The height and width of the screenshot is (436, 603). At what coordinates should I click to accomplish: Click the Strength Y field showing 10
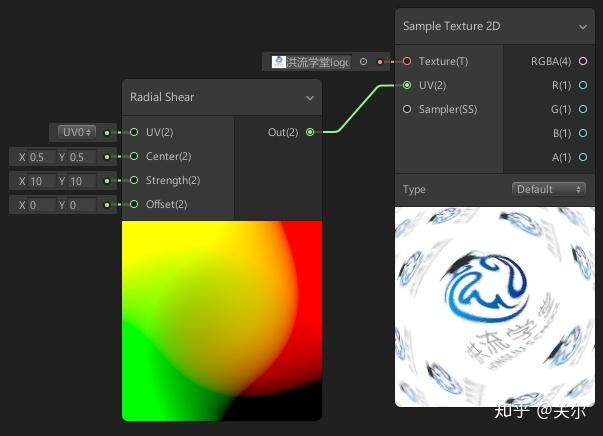[x=82, y=181]
